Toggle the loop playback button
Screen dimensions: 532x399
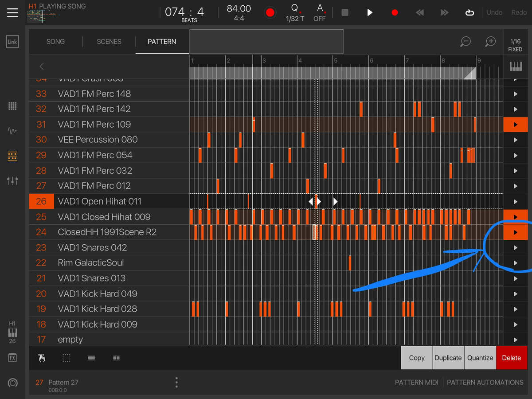click(x=469, y=12)
